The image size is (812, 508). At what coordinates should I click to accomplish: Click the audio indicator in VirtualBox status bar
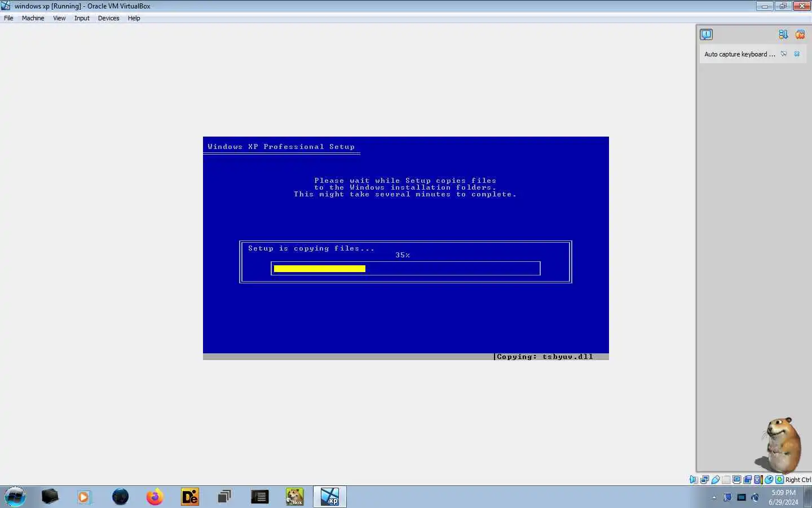pos(694,480)
